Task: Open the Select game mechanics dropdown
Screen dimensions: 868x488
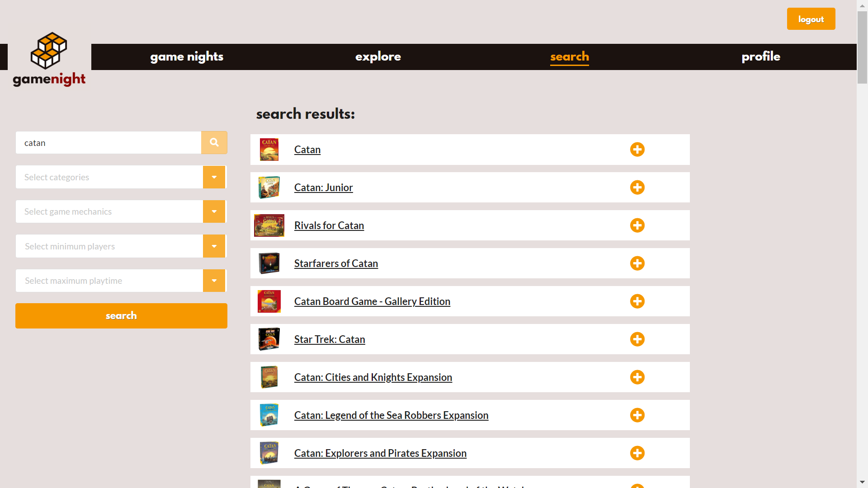Action: pyautogui.click(x=214, y=211)
